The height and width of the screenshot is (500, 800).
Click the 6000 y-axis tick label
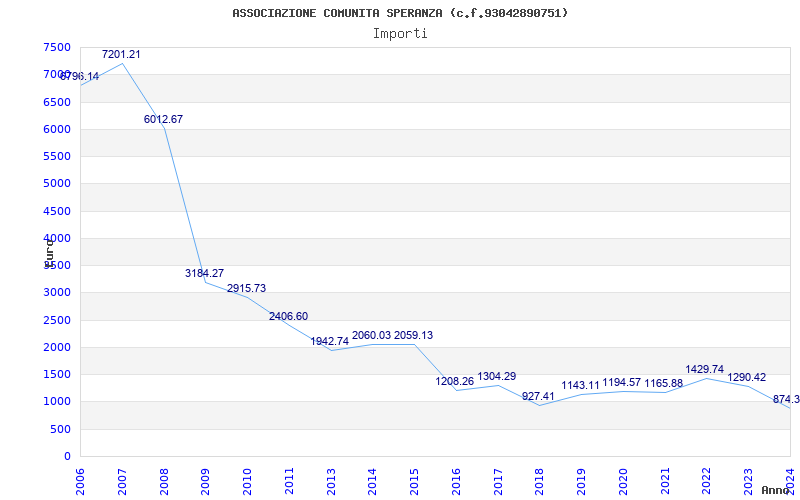(57, 130)
